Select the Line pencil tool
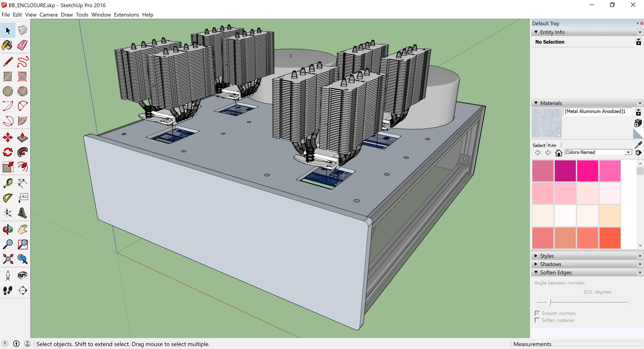644x349 pixels. (x=8, y=62)
